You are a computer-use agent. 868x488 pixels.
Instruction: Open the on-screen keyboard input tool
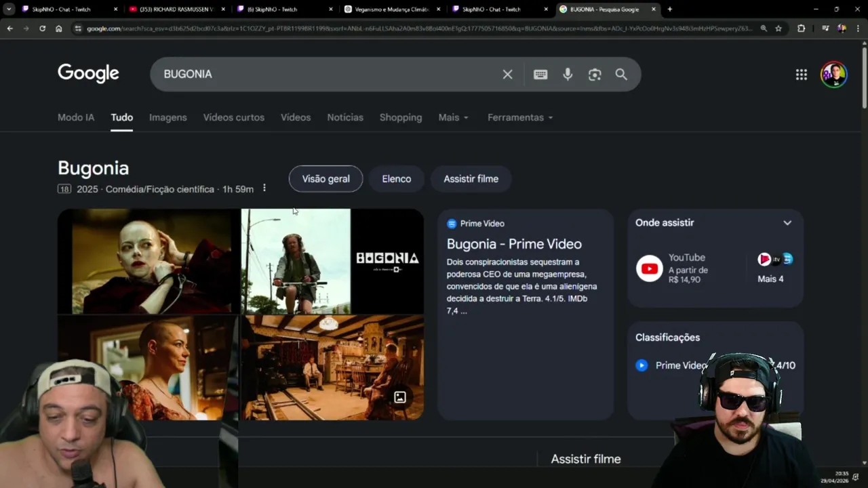[540, 75]
